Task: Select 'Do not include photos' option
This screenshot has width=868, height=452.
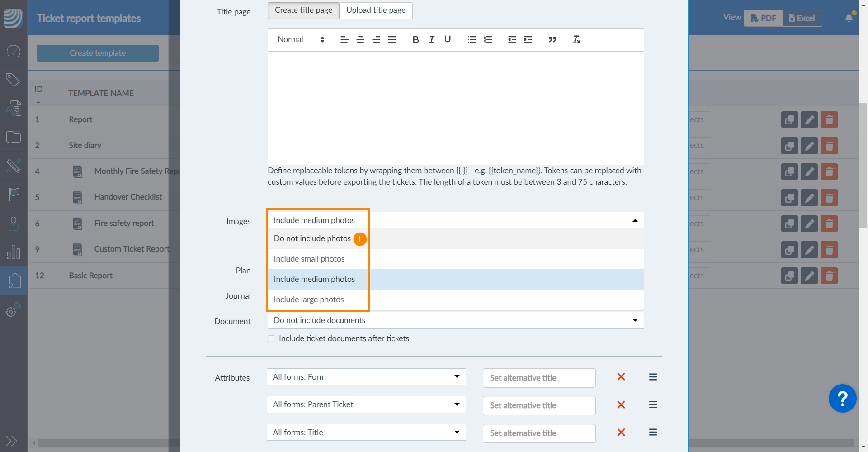Action: click(312, 238)
